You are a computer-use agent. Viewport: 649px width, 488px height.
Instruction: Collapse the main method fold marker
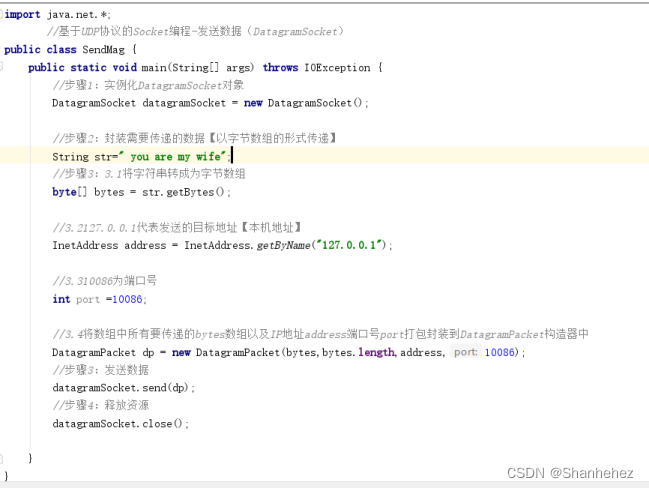pos(2,67)
